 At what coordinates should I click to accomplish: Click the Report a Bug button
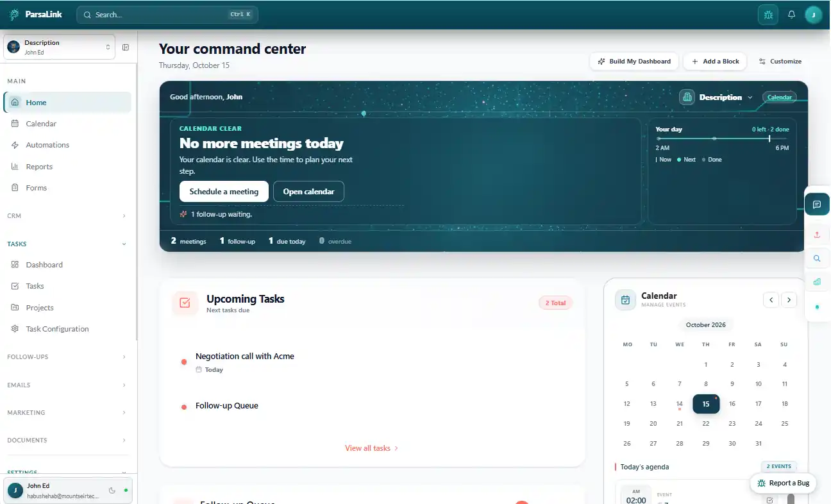(783, 483)
